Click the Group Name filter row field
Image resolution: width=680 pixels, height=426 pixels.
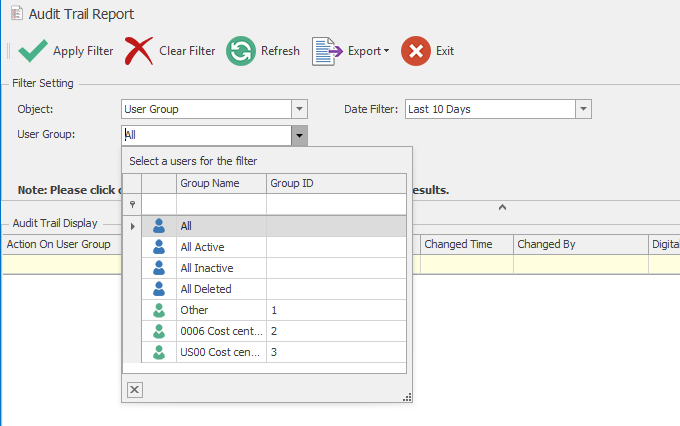pyautogui.click(x=220, y=204)
